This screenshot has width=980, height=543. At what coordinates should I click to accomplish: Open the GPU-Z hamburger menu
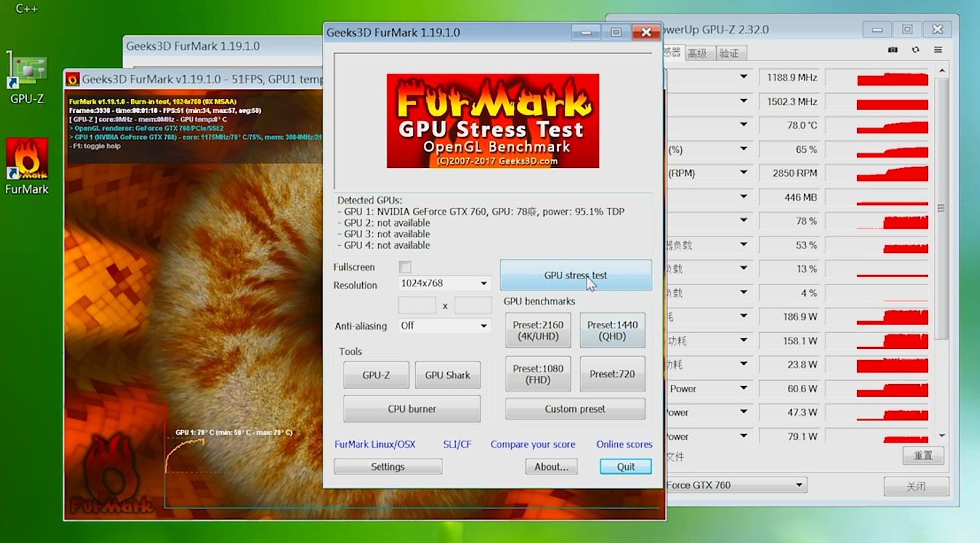[x=938, y=50]
